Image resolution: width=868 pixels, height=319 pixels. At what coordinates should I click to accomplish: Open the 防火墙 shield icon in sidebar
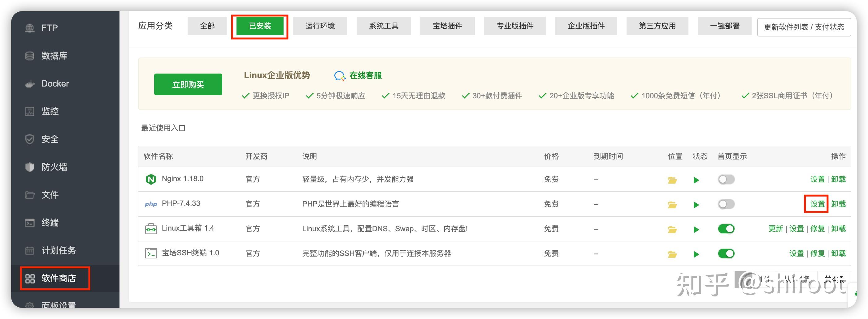point(30,167)
